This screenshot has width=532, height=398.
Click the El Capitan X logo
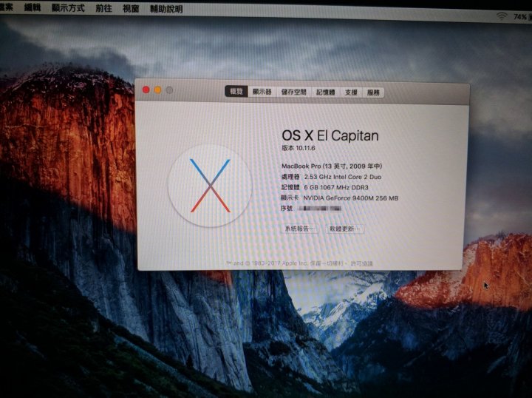point(210,186)
